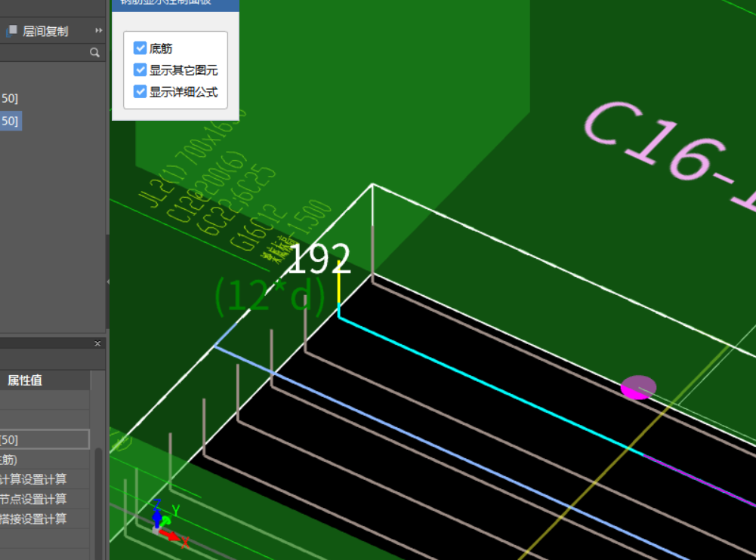Screen dimensions: 756x560
Task: Expand the toolbar overflow arrows
Action: coord(99,30)
